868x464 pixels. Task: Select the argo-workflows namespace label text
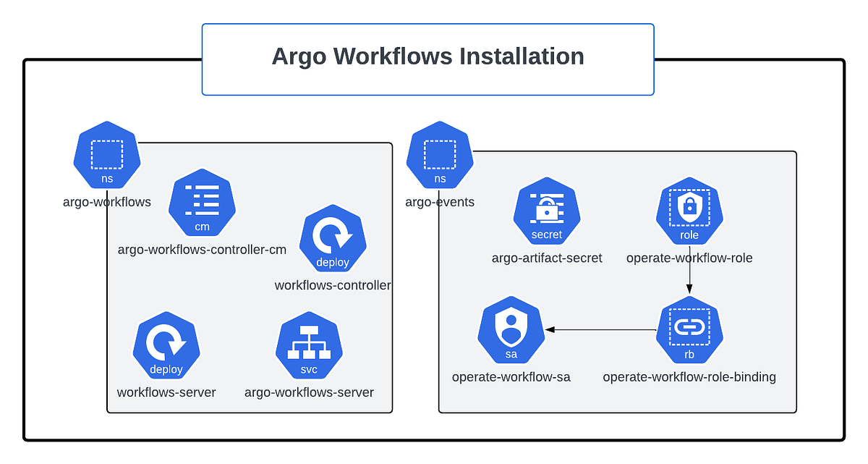point(107,203)
